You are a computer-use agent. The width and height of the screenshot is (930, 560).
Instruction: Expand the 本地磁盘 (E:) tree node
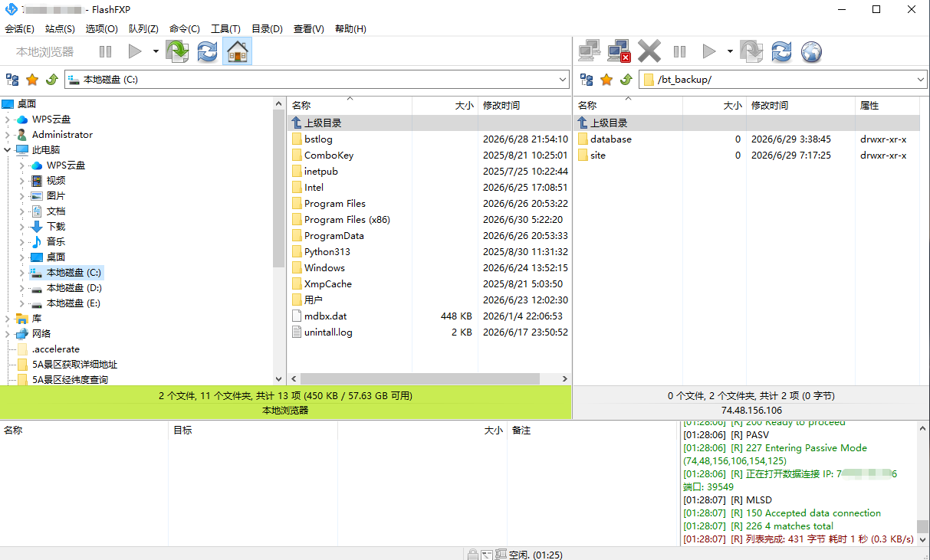pos(22,303)
